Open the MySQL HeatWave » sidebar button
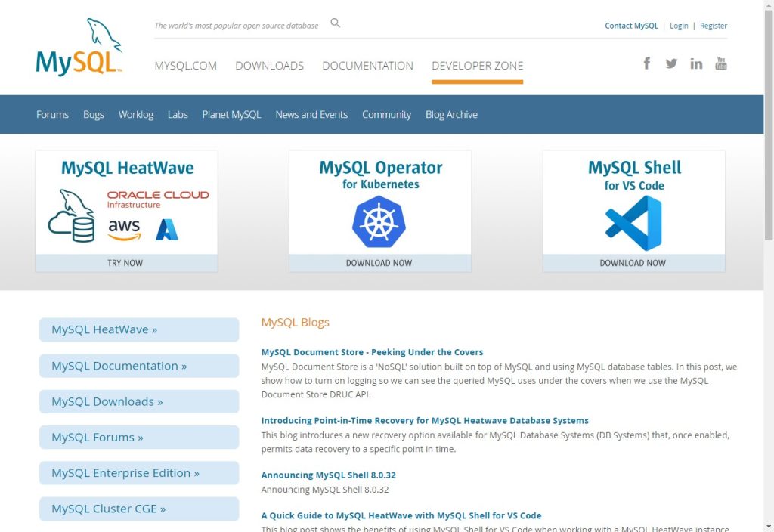 (x=139, y=329)
